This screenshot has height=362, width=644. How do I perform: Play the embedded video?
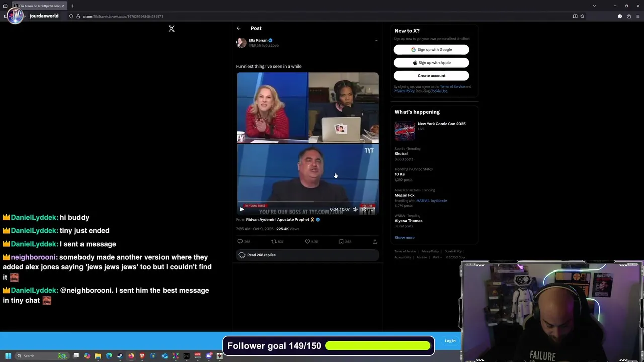tap(242, 209)
